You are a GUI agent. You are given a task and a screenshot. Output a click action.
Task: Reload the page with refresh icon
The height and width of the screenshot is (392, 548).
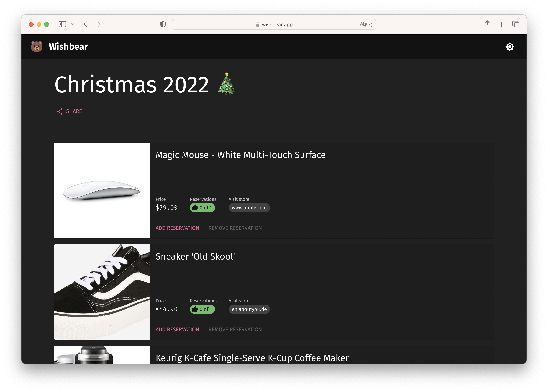pos(371,24)
